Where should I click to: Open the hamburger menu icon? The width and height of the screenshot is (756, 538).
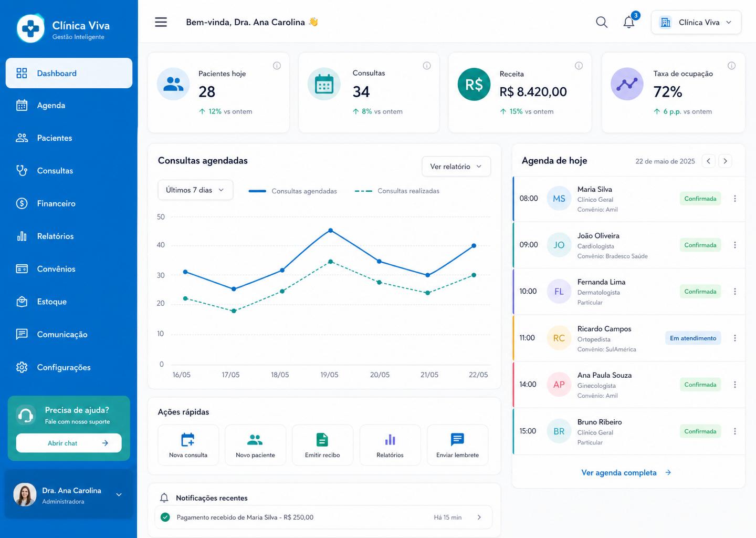161,22
